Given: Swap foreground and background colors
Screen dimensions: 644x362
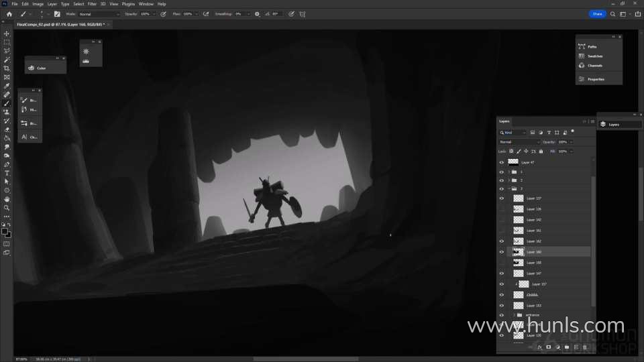Looking at the screenshot, I should [x=9, y=225].
